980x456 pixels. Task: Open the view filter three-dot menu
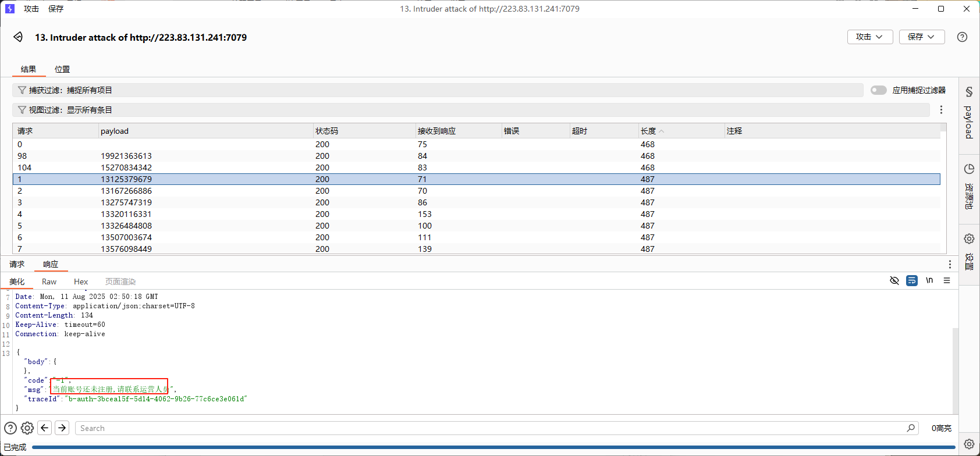[941, 110]
